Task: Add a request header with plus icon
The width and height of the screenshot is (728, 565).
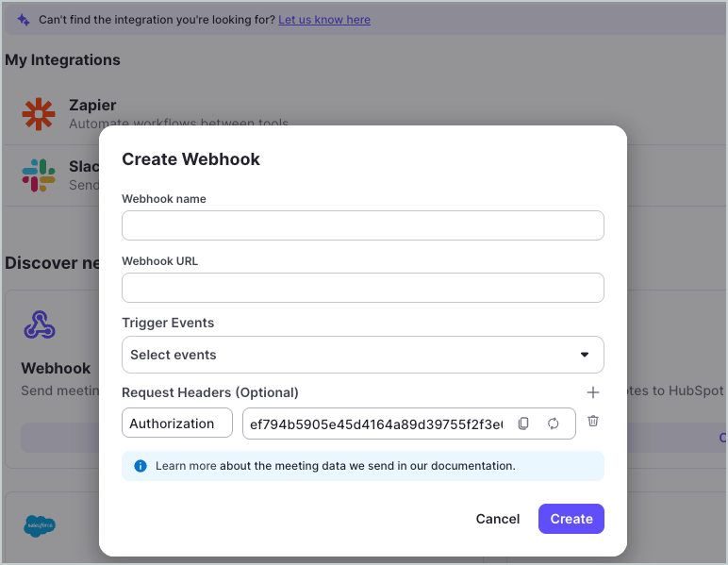Action: point(593,392)
